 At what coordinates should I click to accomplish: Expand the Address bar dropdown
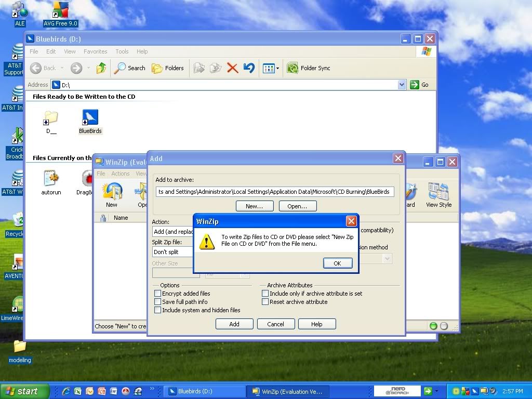pyautogui.click(x=402, y=85)
